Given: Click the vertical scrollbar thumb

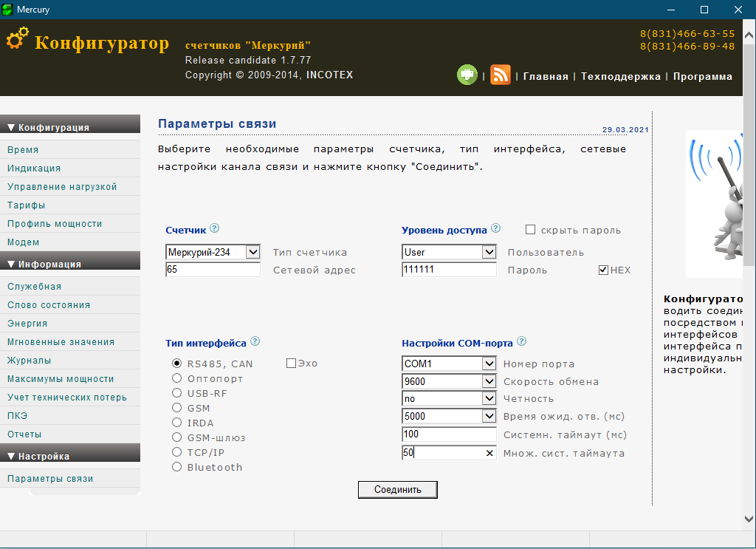Looking at the screenshot, I should point(749,154).
